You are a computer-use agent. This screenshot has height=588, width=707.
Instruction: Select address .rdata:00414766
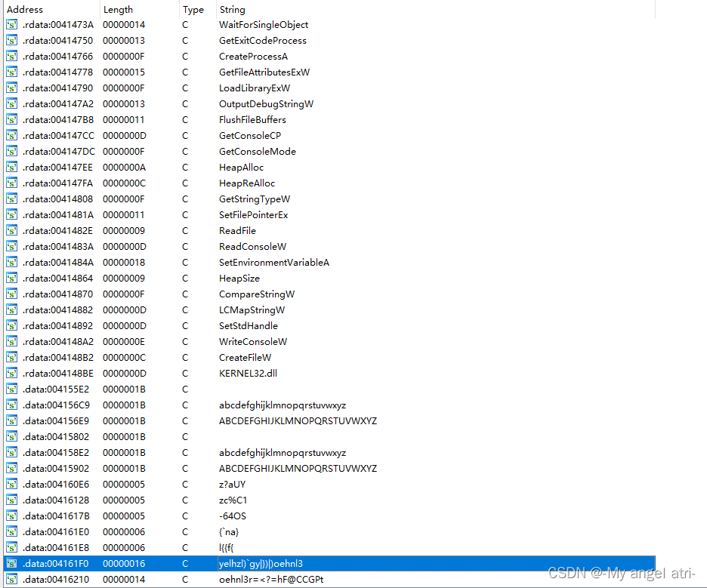click(57, 57)
